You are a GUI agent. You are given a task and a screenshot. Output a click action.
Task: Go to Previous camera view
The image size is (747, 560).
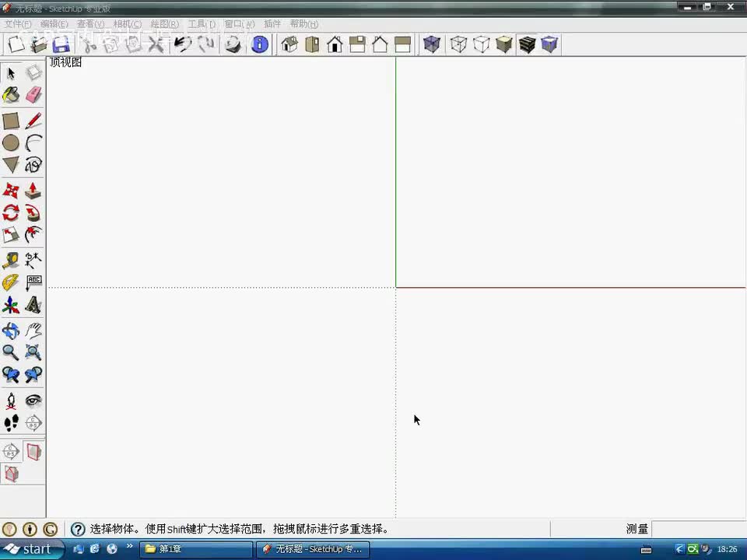(x=11, y=375)
